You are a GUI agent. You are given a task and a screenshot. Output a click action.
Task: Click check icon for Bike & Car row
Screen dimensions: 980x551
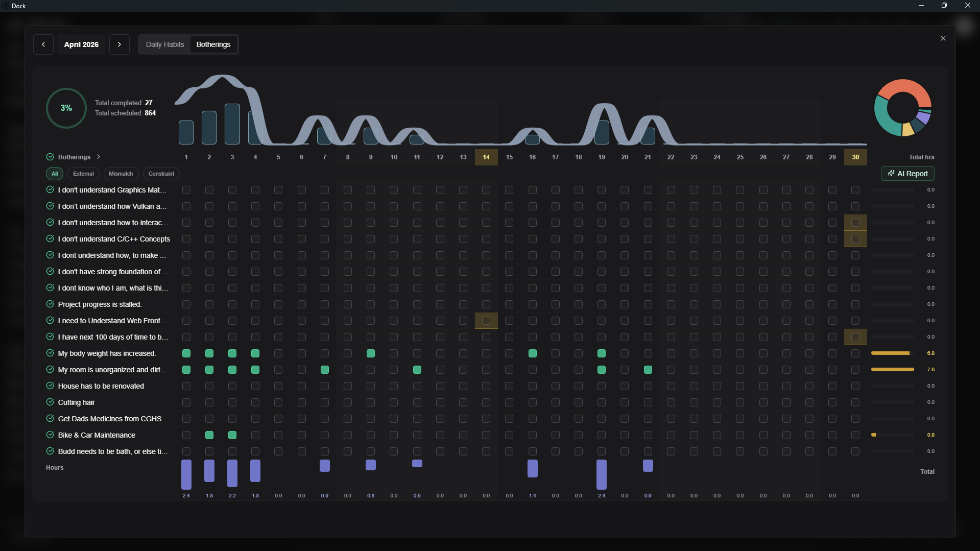50,435
